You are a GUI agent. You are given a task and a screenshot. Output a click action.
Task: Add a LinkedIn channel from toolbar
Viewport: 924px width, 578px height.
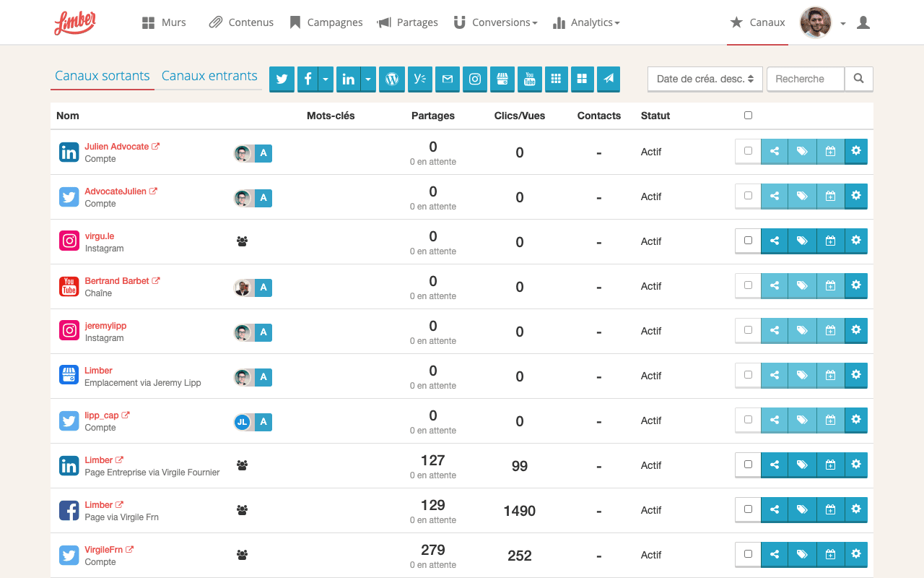[x=349, y=79]
